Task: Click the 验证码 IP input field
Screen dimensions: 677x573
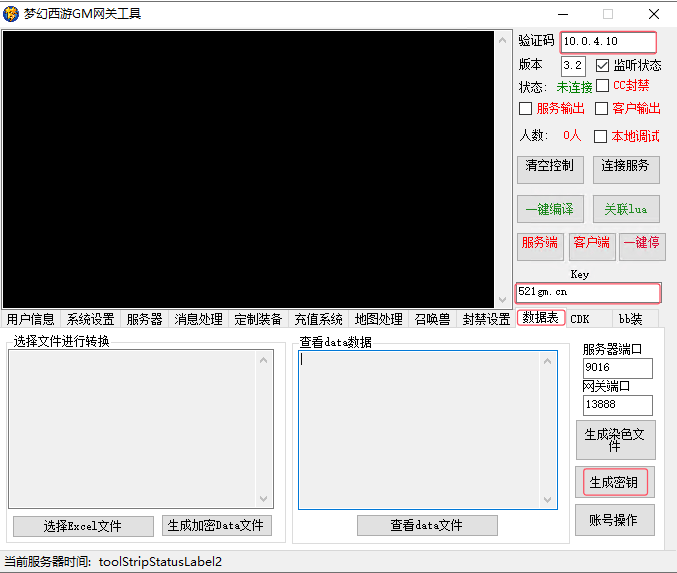Action: [608, 42]
